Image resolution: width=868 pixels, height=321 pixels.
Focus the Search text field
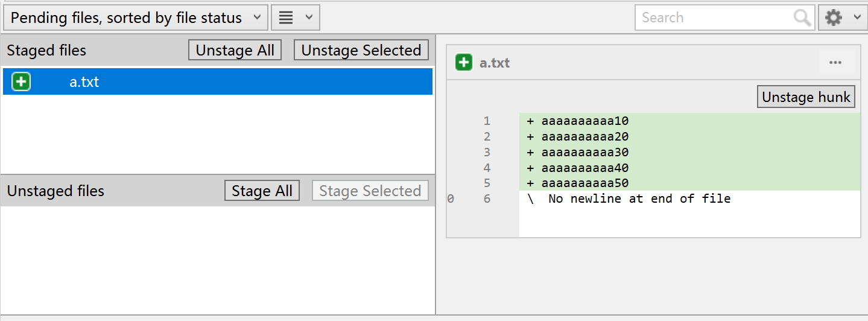(715, 18)
